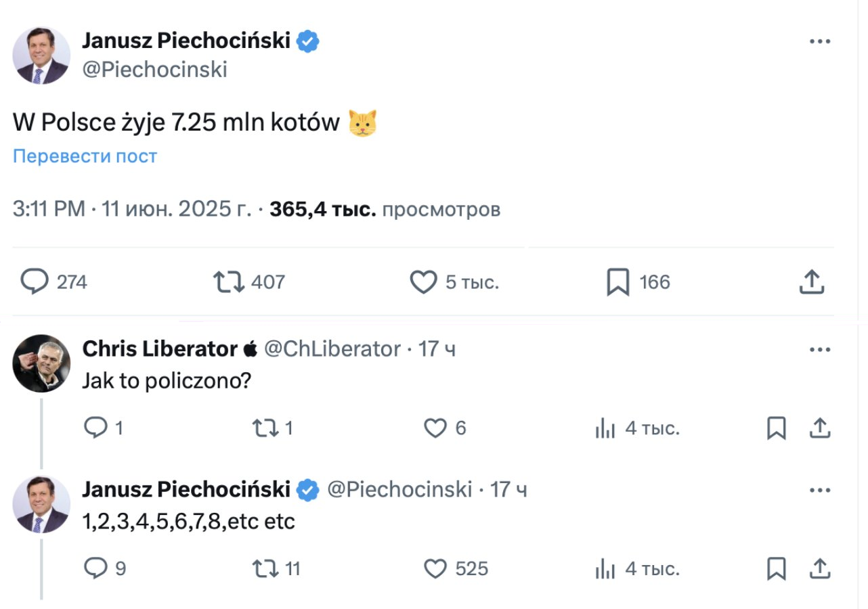Open Janusz Piechociński avatar on main post
The height and width of the screenshot is (609, 868).
(41, 55)
